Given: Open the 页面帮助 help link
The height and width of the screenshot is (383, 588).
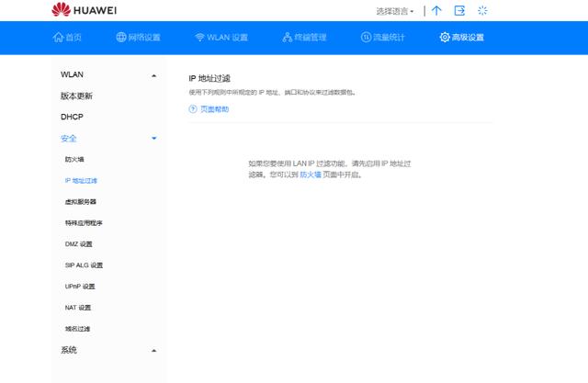Looking at the screenshot, I should 214,109.
